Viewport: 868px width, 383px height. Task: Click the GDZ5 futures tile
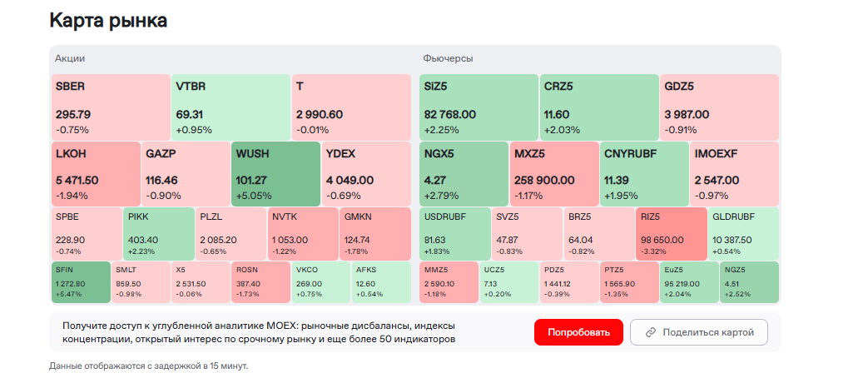[x=719, y=106]
